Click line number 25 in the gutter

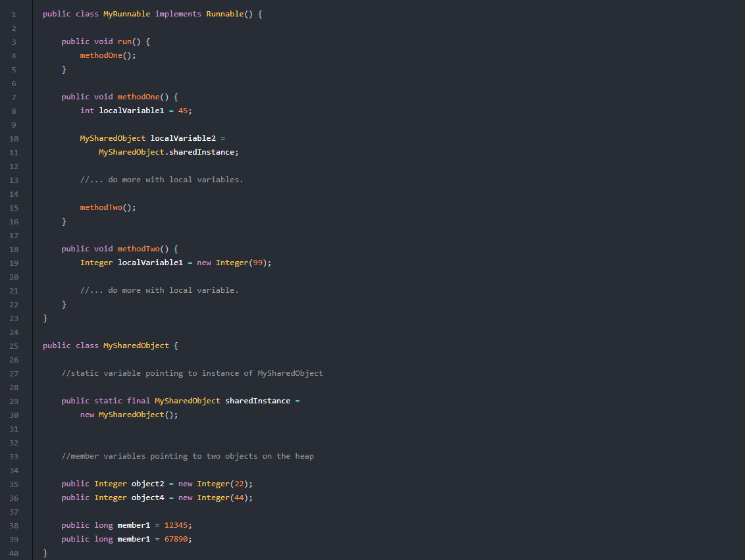(x=14, y=346)
